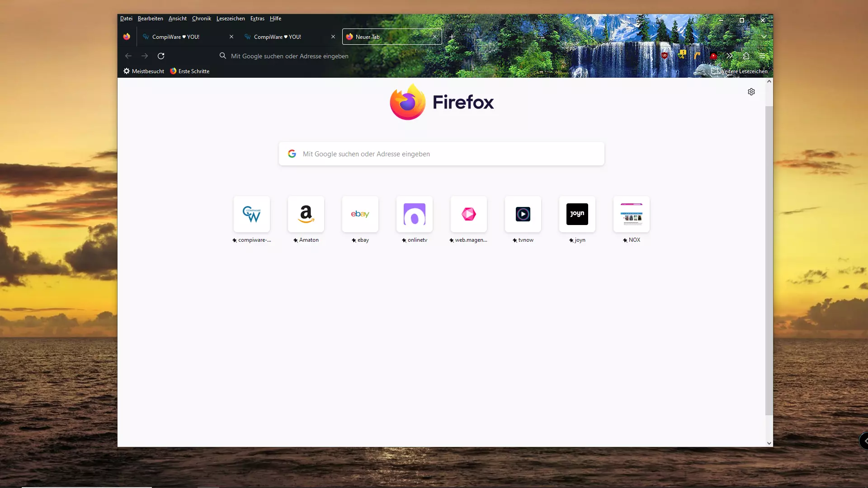Click the orange arrow extension icon
868x488 pixels.
point(697,56)
